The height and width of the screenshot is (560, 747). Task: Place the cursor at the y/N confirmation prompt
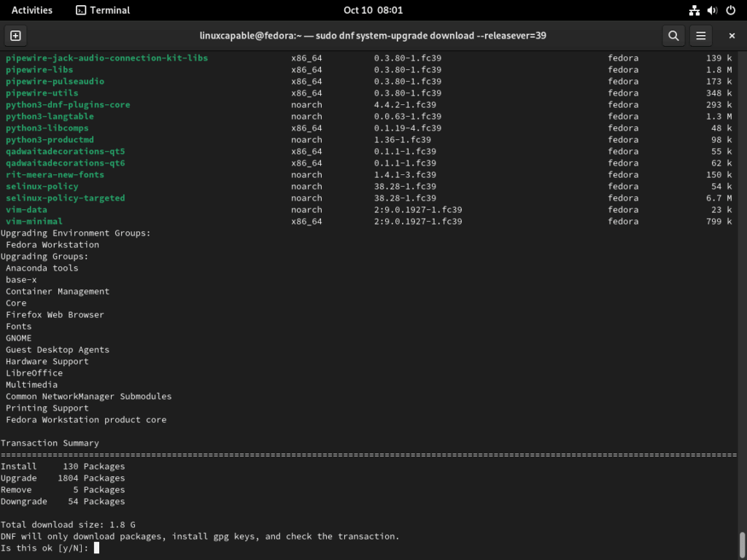(x=96, y=548)
